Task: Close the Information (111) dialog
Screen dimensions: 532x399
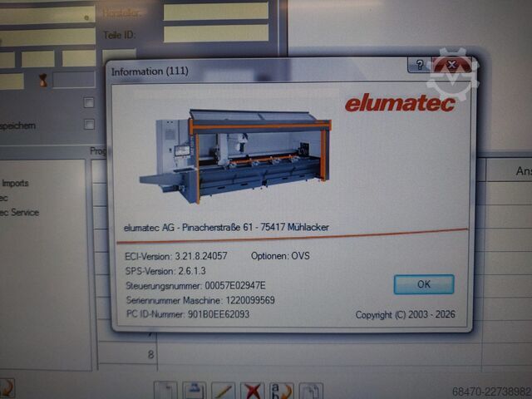Action: (x=452, y=65)
